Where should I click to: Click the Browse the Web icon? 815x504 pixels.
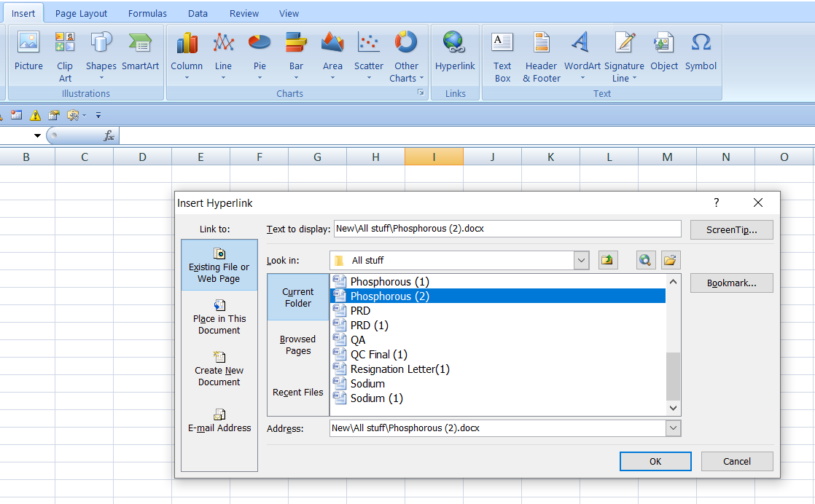click(x=645, y=260)
